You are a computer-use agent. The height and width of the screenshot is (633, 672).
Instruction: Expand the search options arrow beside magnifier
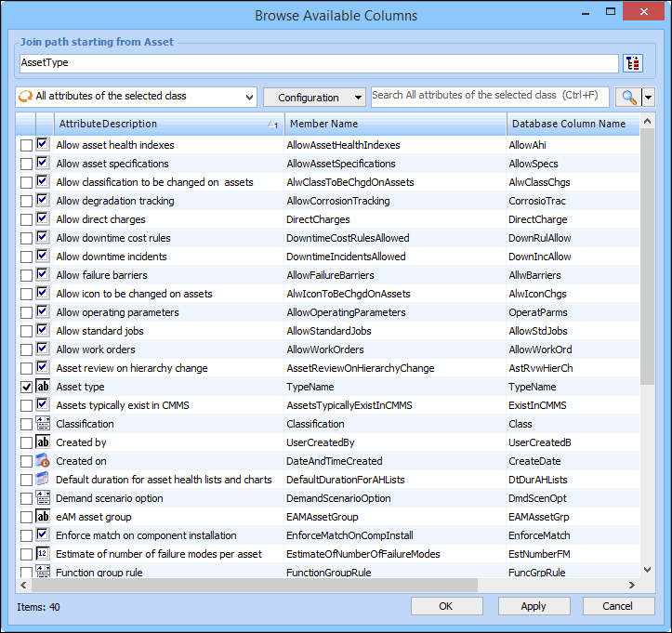click(649, 97)
